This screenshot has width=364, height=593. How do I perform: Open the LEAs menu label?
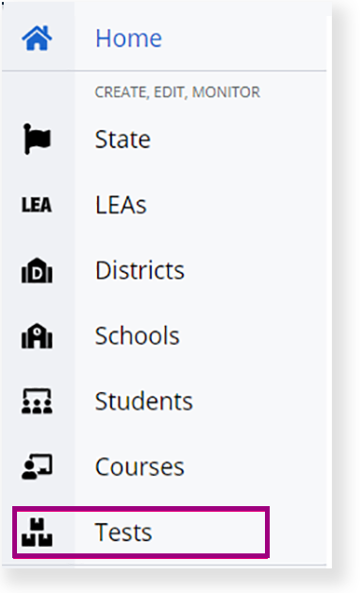(x=121, y=205)
